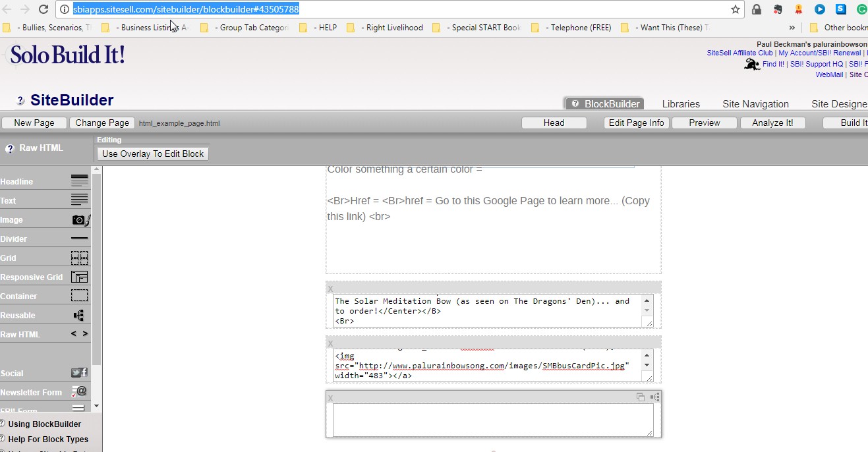Image resolution: width=868 pixels, height=452 pixels.
Task: Switch to the BlockBuilder tab
Action: point(604,104)
